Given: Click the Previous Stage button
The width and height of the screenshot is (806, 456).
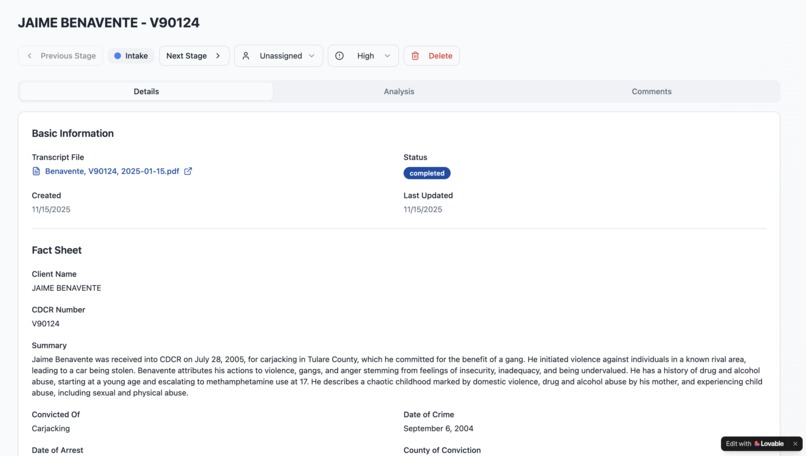Looking at the screenshot, I should (61, 56).
